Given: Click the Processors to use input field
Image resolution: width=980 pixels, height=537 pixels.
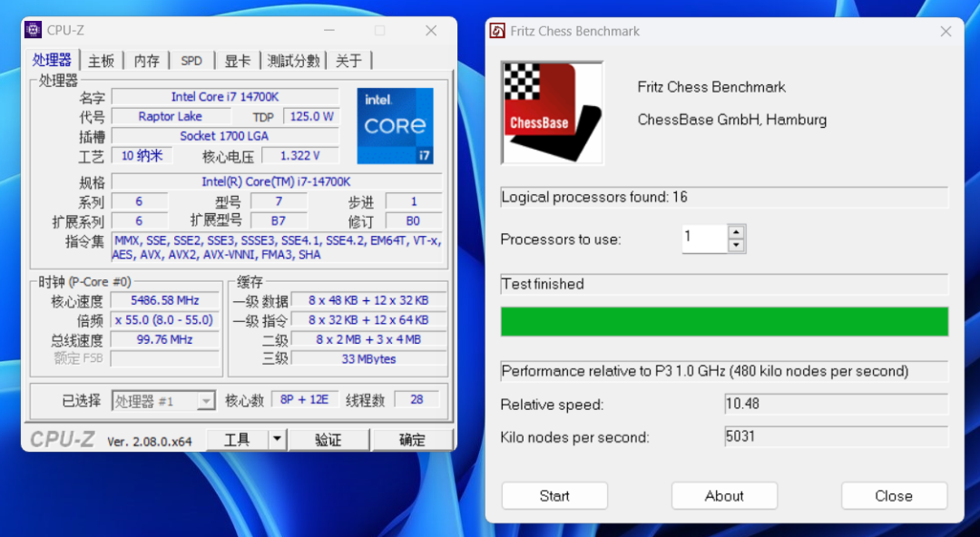Looking at the screenshot, I should coord(705,239).
